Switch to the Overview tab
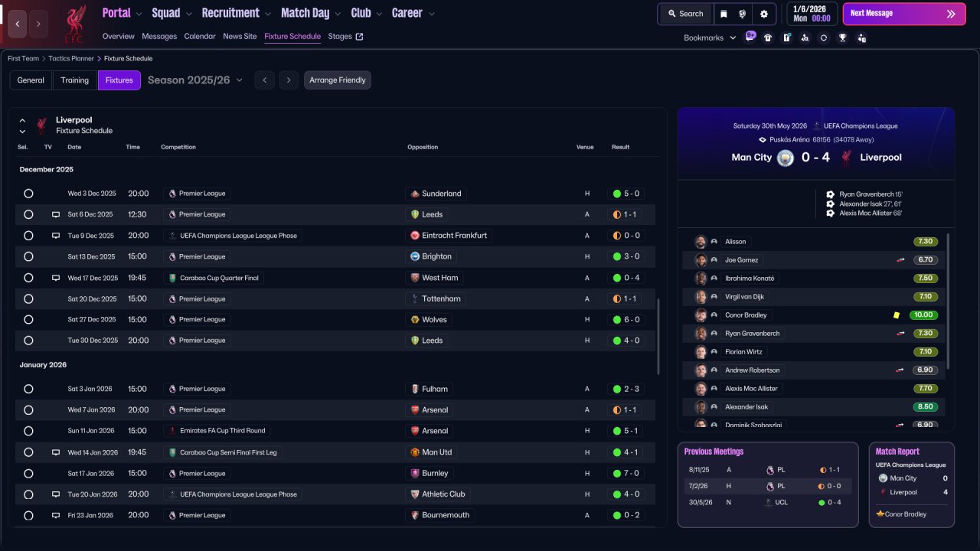The image size is (980, 551). [119, 36]
